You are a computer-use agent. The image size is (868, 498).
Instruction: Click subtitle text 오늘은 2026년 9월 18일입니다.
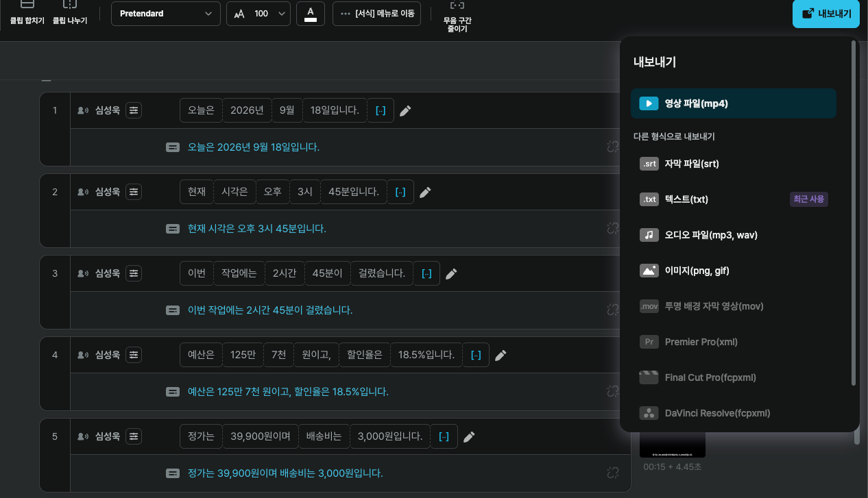point(254,147)
